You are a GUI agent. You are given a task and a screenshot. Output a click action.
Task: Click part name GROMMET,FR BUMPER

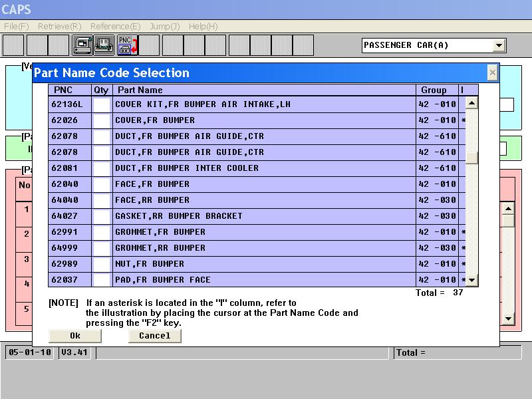[160, 232]
